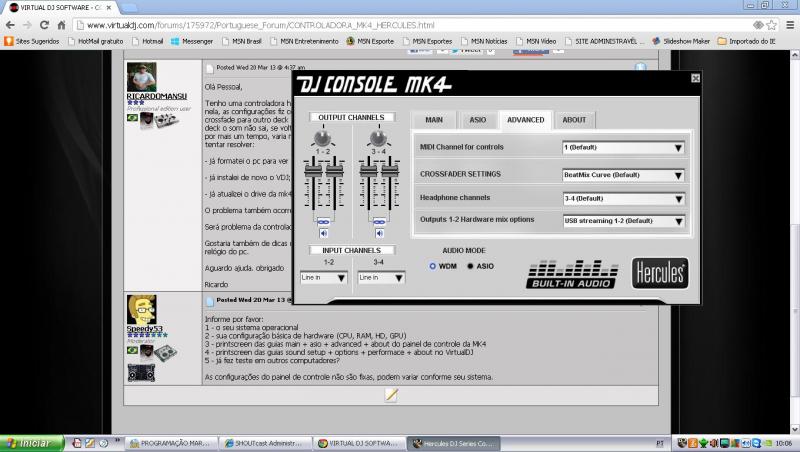Click the Iniciar start button

(x=32, y=443)
